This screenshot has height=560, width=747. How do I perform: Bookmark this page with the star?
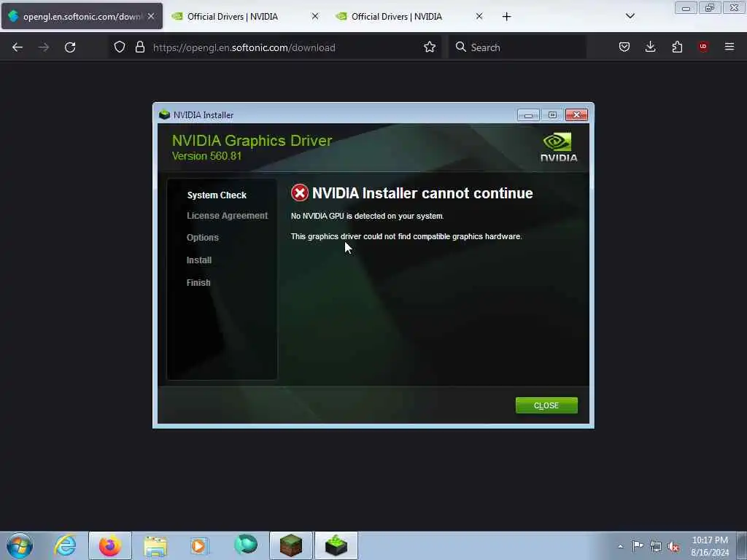pyautogui.click(x=429, y=47)
